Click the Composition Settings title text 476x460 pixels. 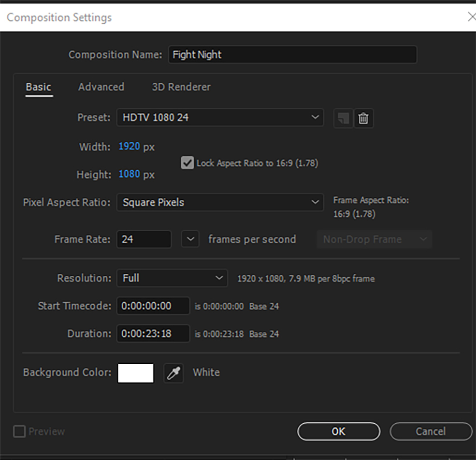59,17
